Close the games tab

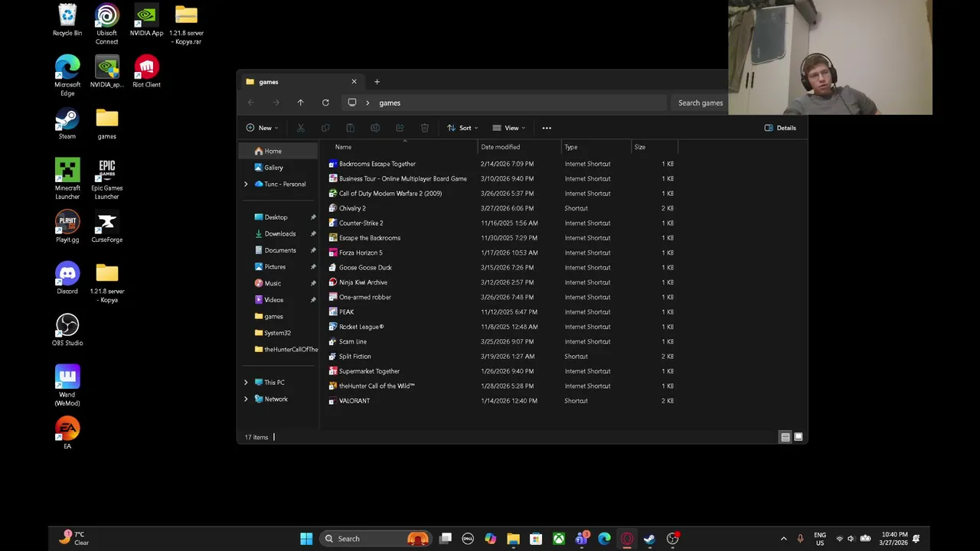pos(354,82)
